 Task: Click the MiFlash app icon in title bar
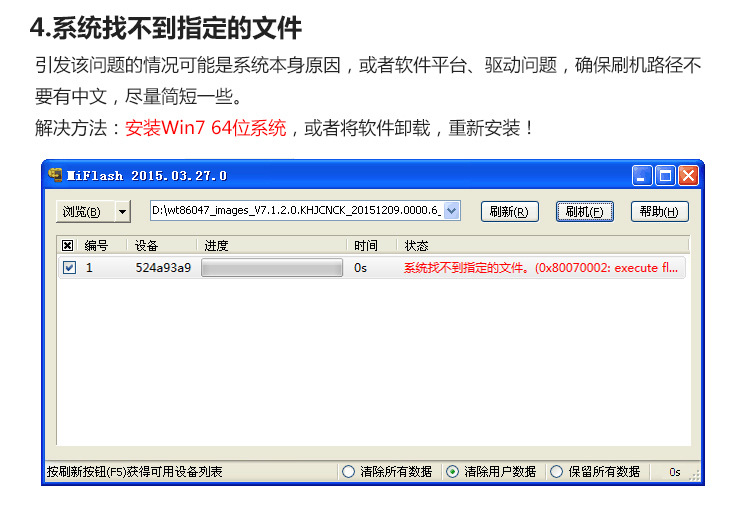coord(55,175)
